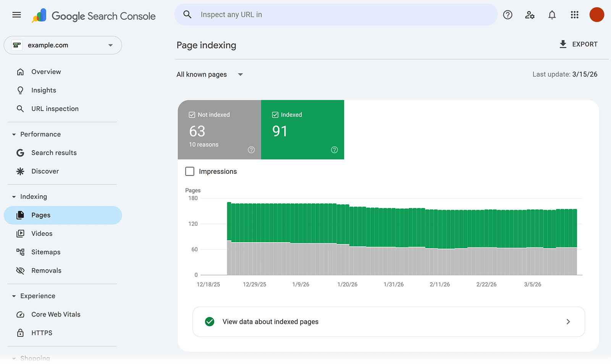The width and height of the screenshot is (611, 364).
Task: Open the navigation menu hamburger icon
Action: click(16, 15)
